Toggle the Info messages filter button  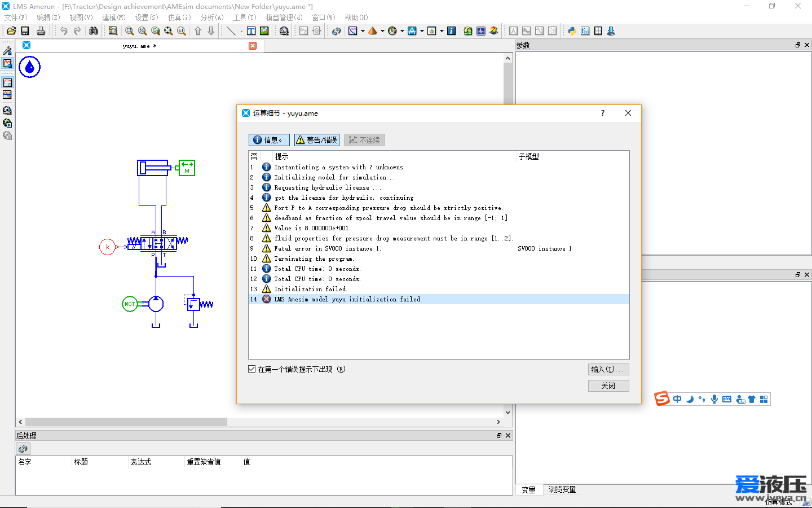[269, 140]
